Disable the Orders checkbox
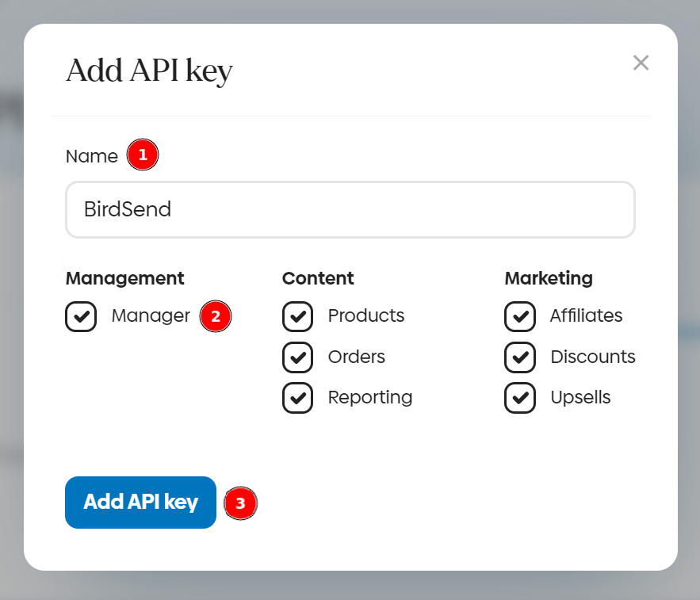Viewport: 700px width, 600px height. click(297, 357)
